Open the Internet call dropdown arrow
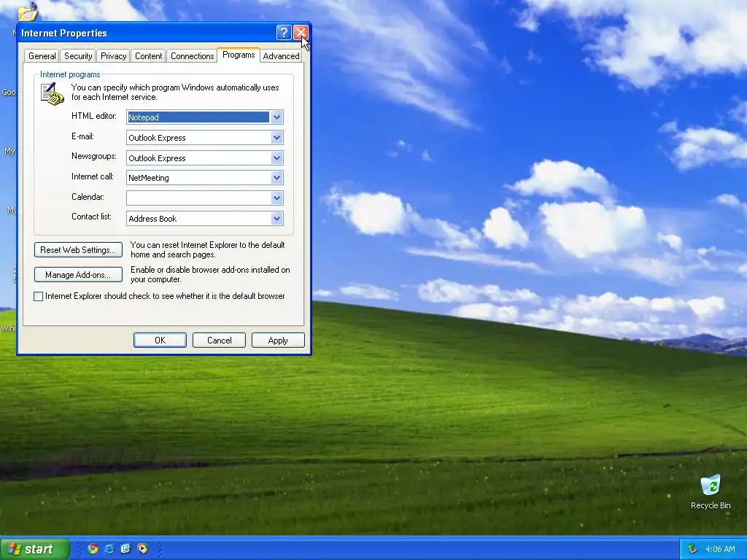This screenshot has width=747, height=560. pos(276,178)
